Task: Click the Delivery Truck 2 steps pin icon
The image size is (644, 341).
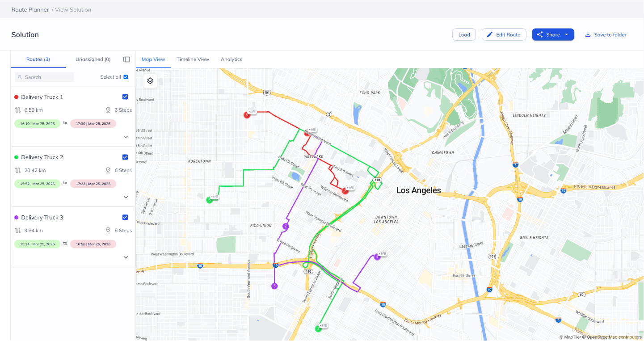Action: tap(108, 170)
